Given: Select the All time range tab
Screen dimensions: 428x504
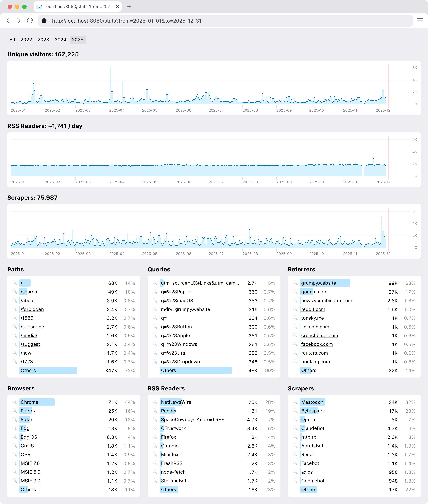Looking at the screenshot, I should (x=12, y=40).
